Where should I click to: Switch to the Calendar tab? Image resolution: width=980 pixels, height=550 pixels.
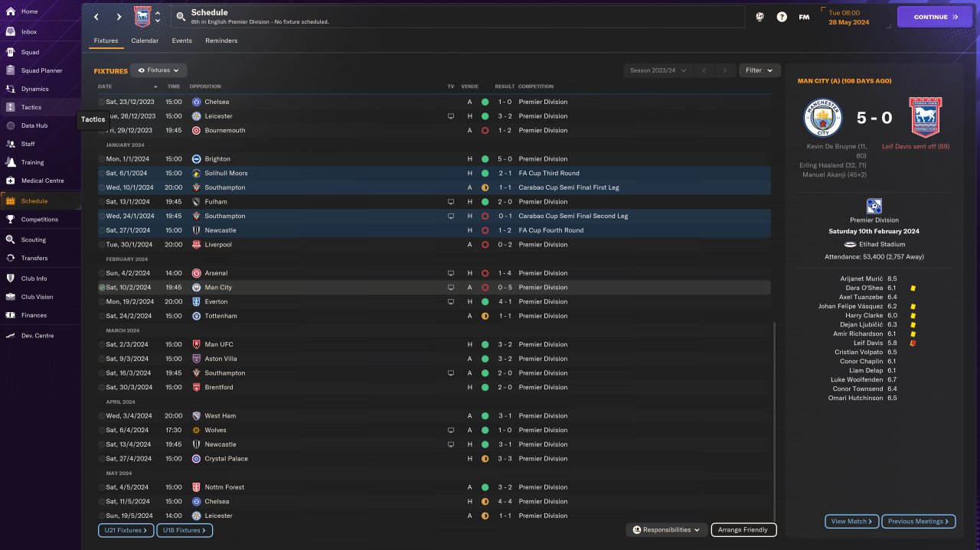(x=145, y=41)
